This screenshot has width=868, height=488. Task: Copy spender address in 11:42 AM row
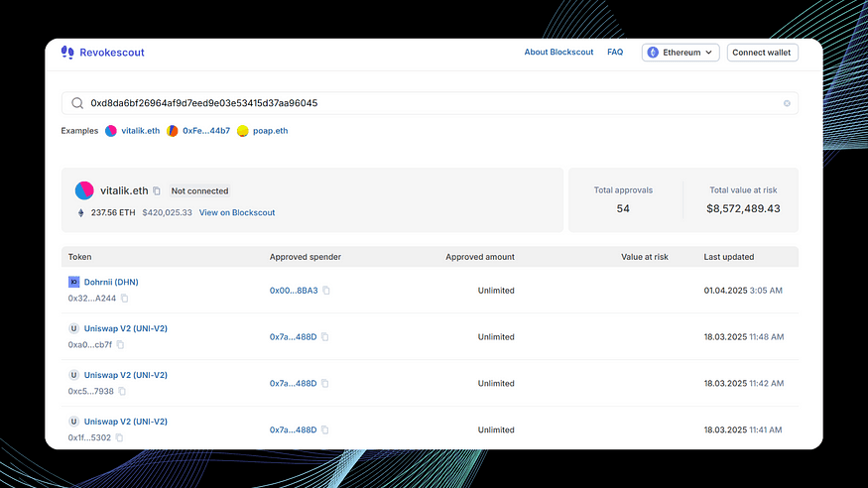coord(325,384)
